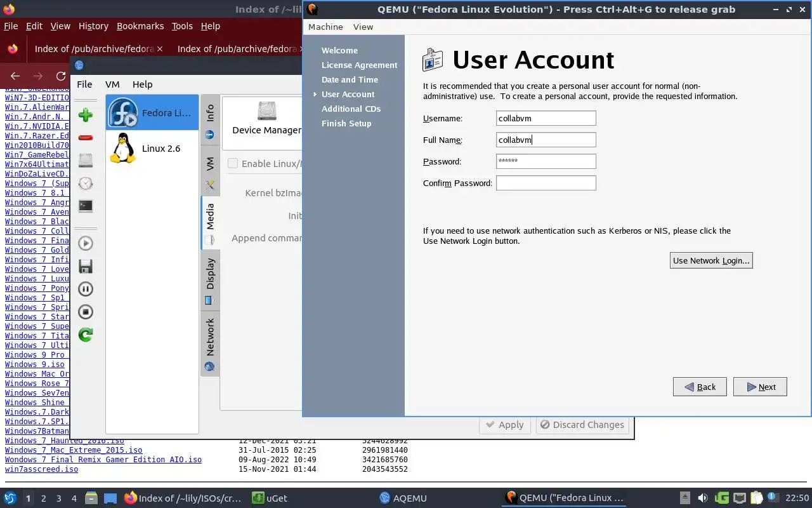Open AQEMU Help menu
This screenshot has width=812, height=508.
pyautogui.click(x=142, y=84)
